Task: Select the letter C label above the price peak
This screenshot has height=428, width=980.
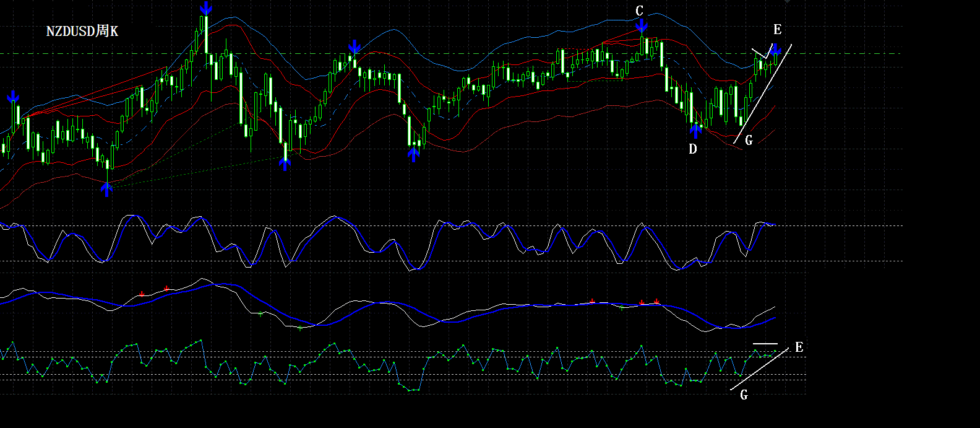Action: (640, 11)
